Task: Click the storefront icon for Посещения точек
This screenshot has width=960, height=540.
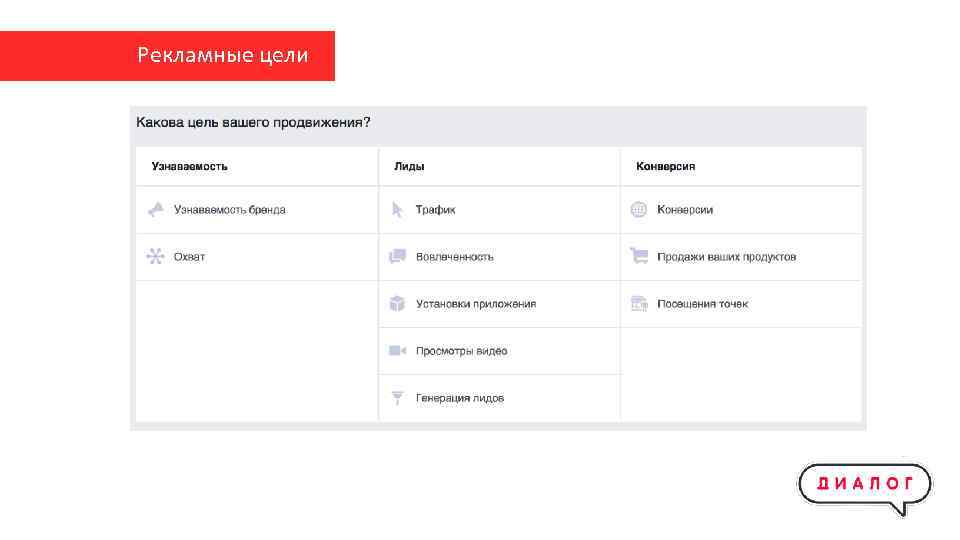Action: click(638, 304)
